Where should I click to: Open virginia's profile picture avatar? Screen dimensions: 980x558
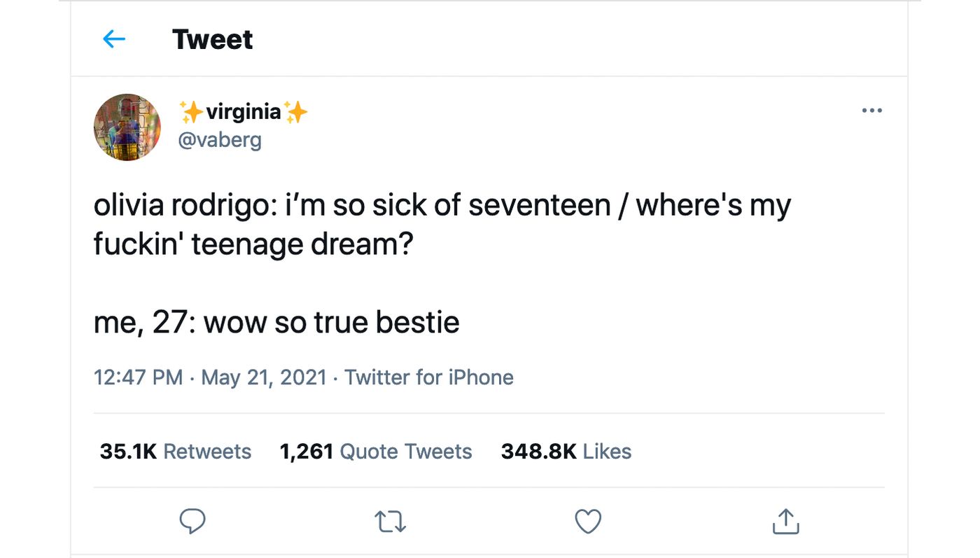127,127
